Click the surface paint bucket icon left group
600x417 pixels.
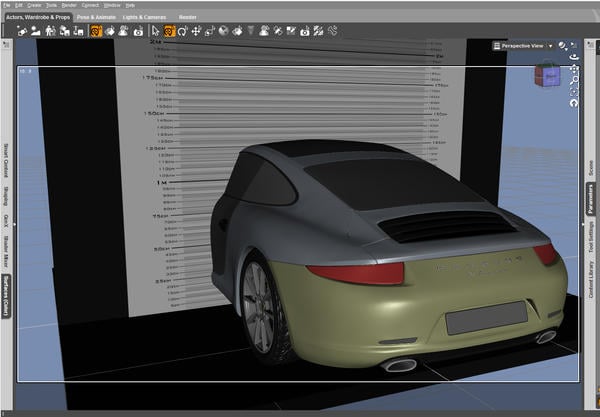click(110, 31)
